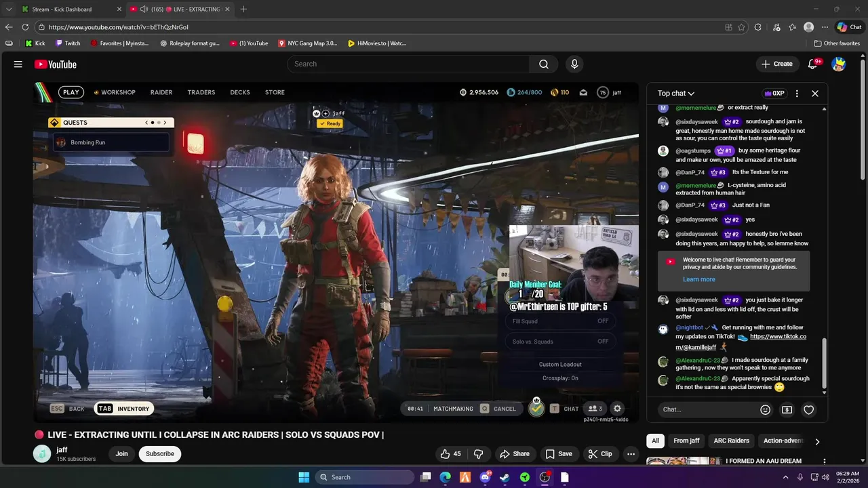Add this page to favorites star
Screen dimensions: 868x488
pyautogui.click(x=741, y=27)
